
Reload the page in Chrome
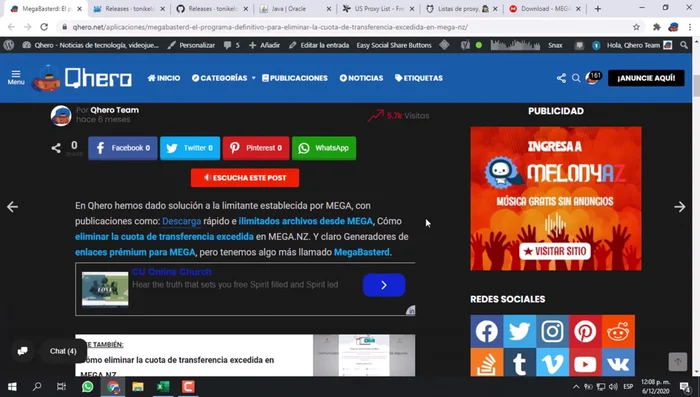[44, 27]
